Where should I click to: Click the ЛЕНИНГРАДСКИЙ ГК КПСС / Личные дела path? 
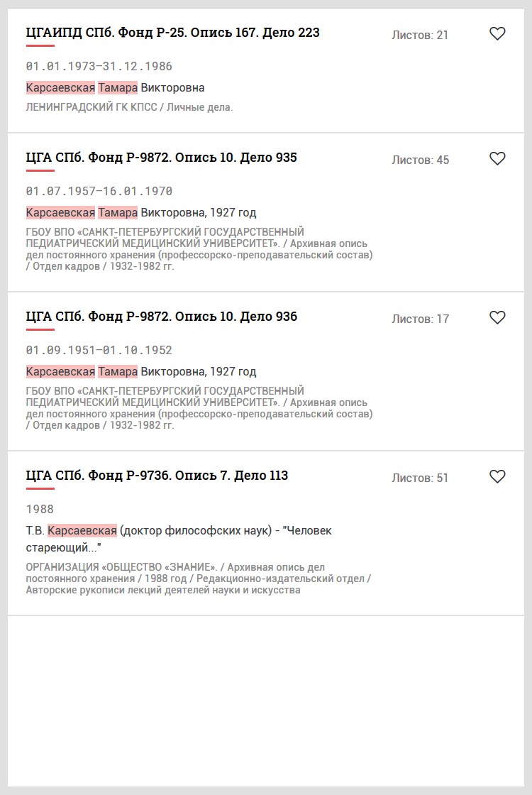pyautogui.click(x=129, y=107)
